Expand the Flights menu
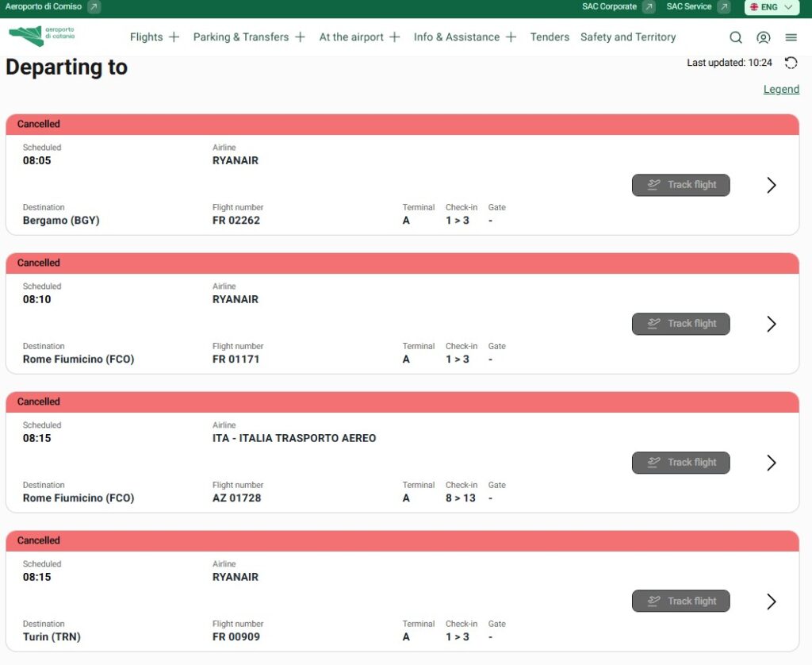Viewport: 812px width, 665px height. click(155, 37)
